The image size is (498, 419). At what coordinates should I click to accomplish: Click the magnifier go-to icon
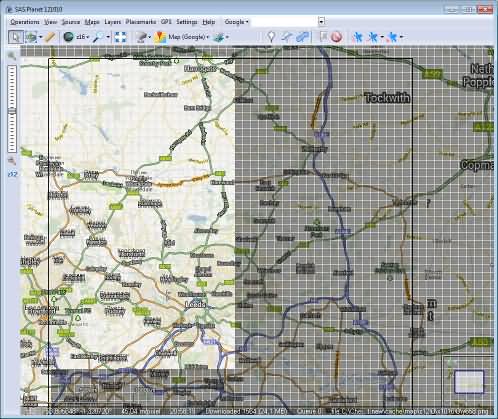[x=98, y=37]
